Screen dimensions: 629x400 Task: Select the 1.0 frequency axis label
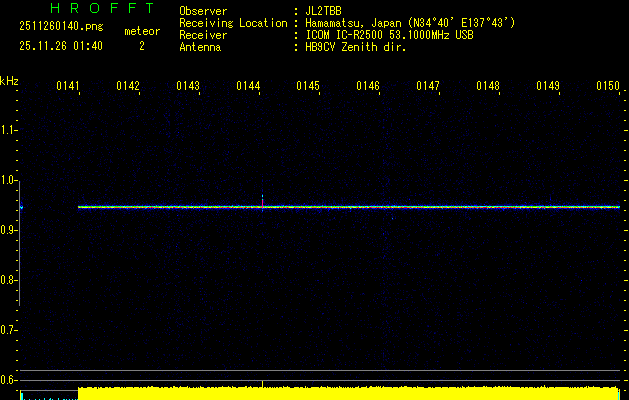click(9, 180)
